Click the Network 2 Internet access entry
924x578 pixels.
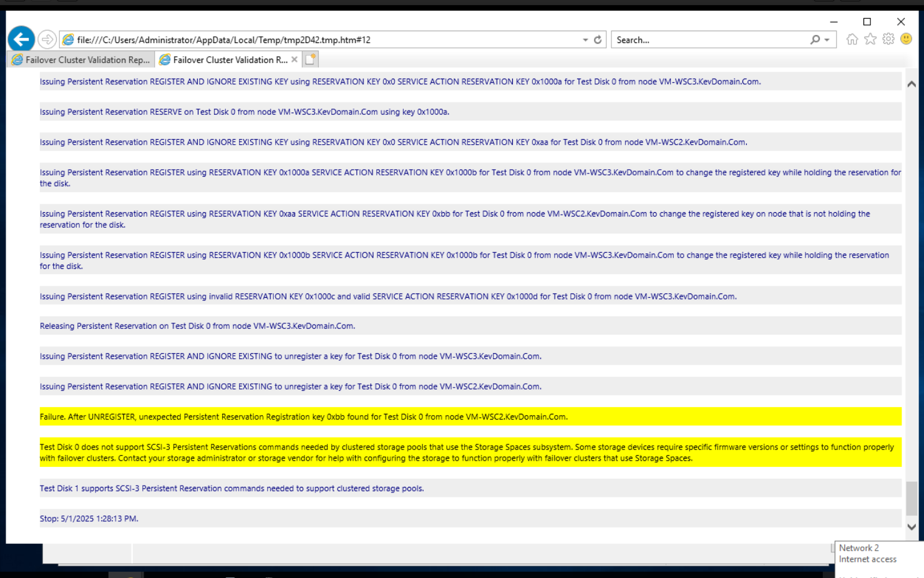pyautogui.click(x=868, y=554)
